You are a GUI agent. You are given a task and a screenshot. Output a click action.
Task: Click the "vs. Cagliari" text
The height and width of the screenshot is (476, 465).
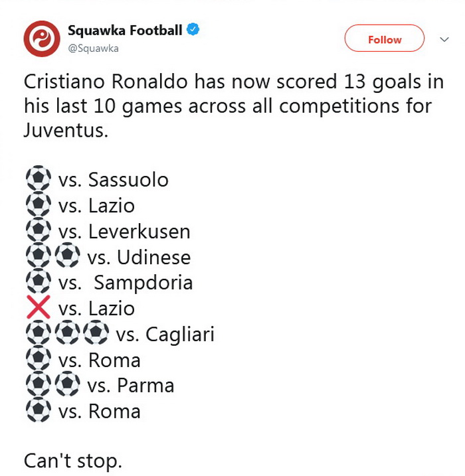coord(165,335)
